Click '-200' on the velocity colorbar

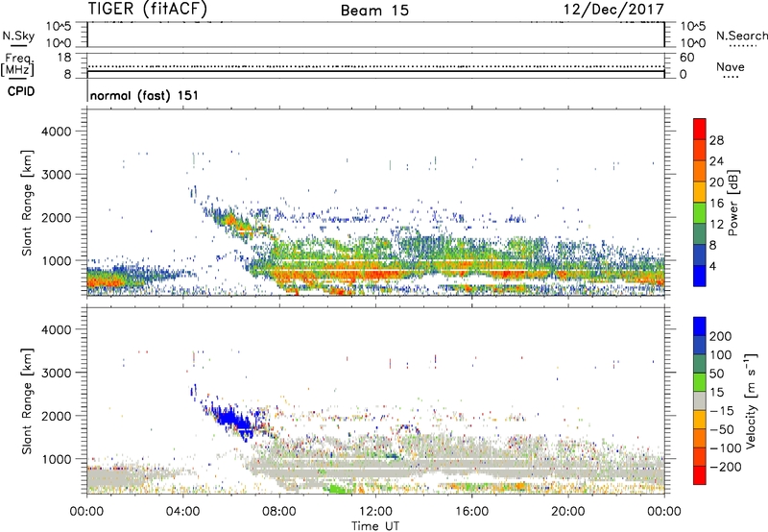pos(726,467)
